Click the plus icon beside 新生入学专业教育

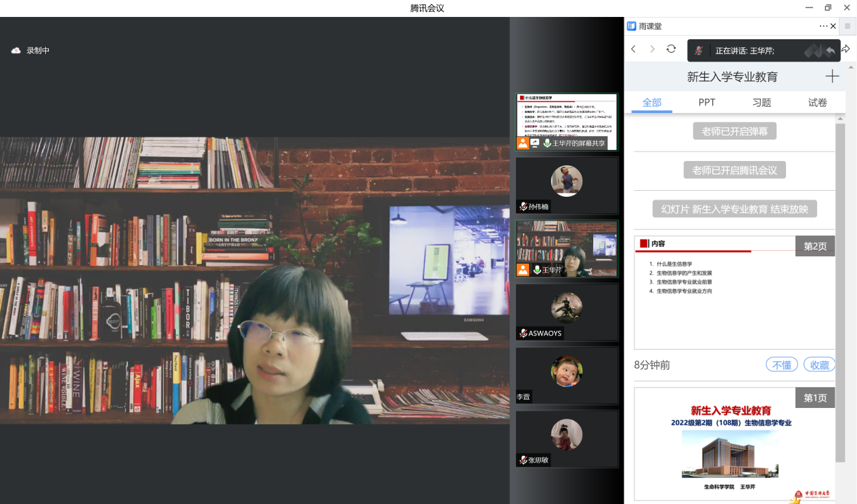[x=832, y=76]
